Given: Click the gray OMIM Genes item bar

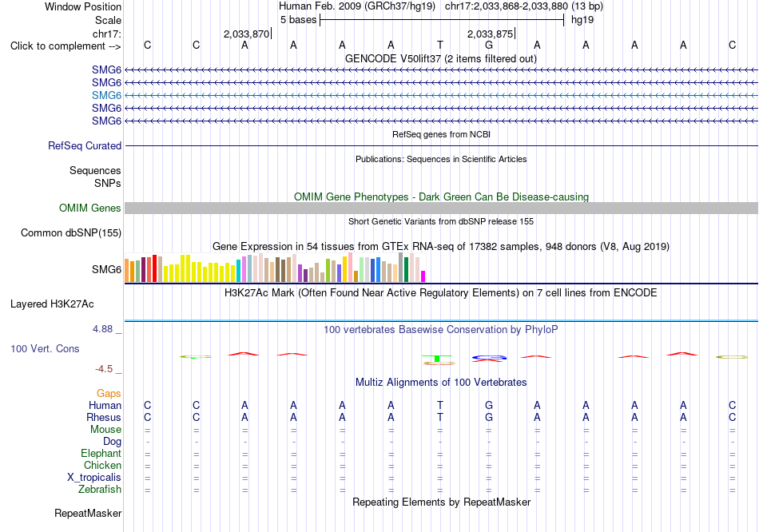Looking at the screenshot, I should (441, 208).
